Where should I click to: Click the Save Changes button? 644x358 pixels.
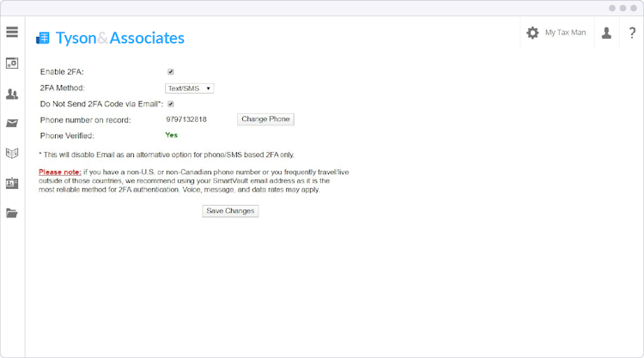(230, 211)
